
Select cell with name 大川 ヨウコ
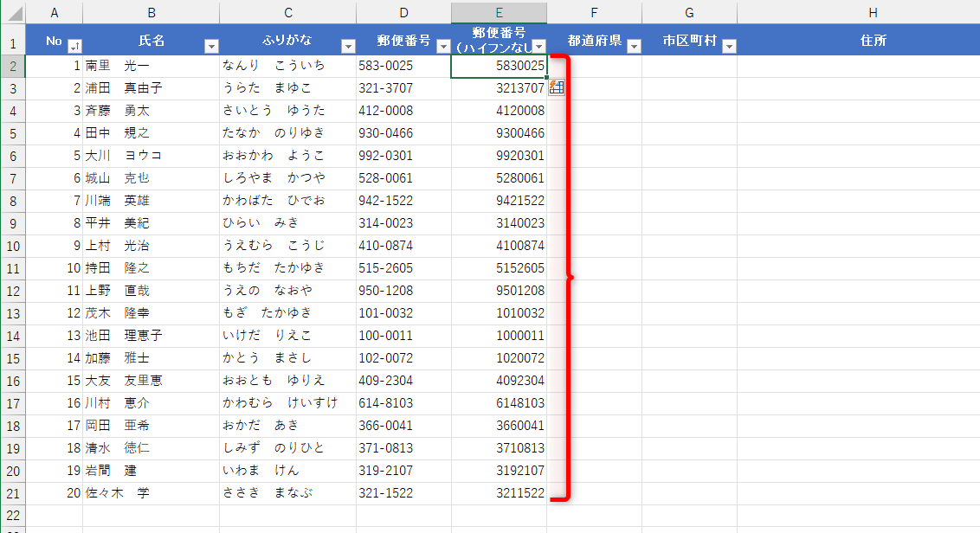tap(152, 156)
